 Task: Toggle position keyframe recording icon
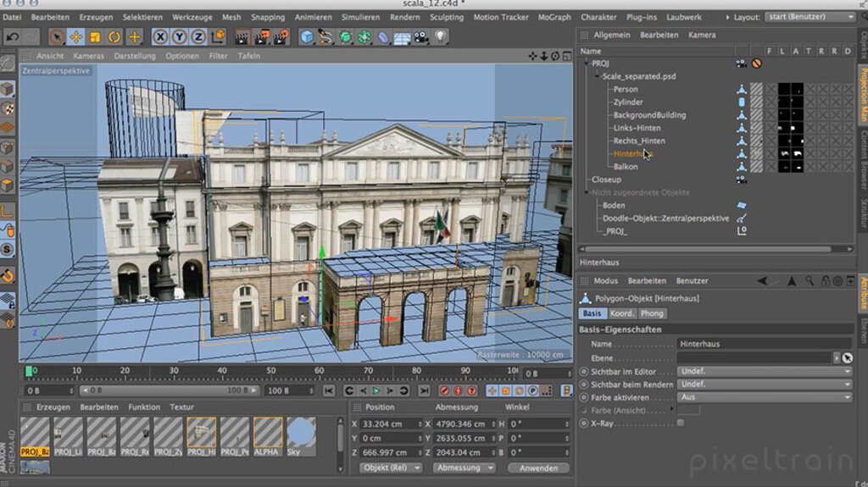[x=492, y=390]
